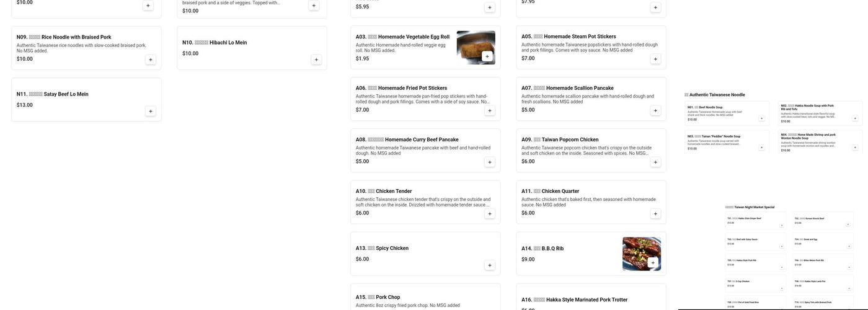
Task: Add A14 B.B.Q Rib to order
Action: pos(652,262)
